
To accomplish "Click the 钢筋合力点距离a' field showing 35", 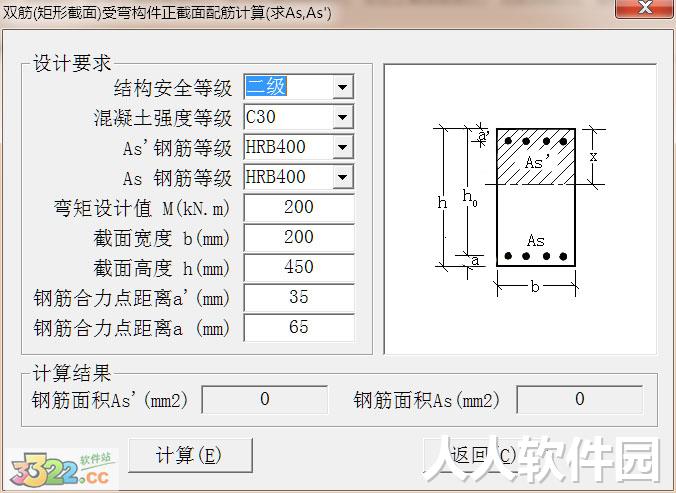I will (299, 297).
